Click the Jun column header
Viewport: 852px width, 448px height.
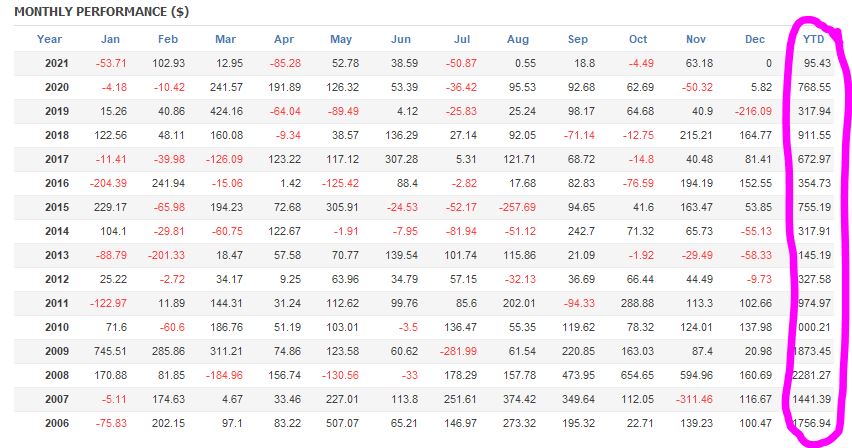pos(401,39)
